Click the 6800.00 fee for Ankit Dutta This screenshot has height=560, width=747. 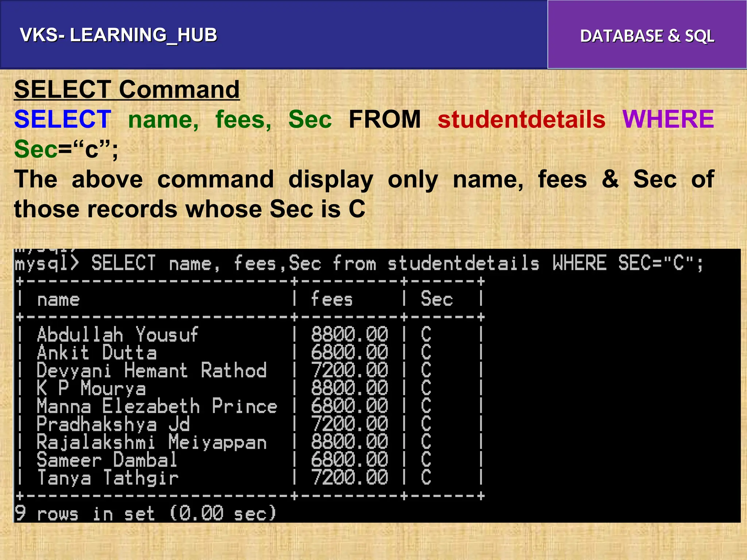point(349,352)
